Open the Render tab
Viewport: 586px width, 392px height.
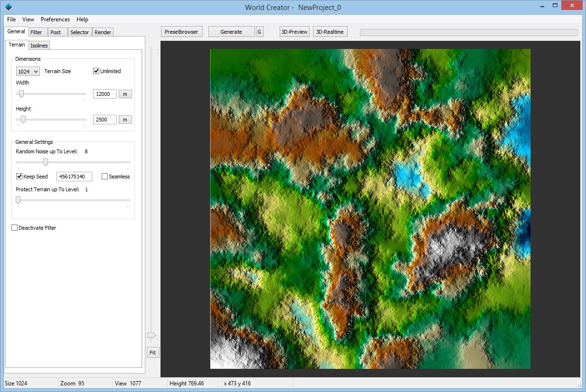click(x=102, y=32)
